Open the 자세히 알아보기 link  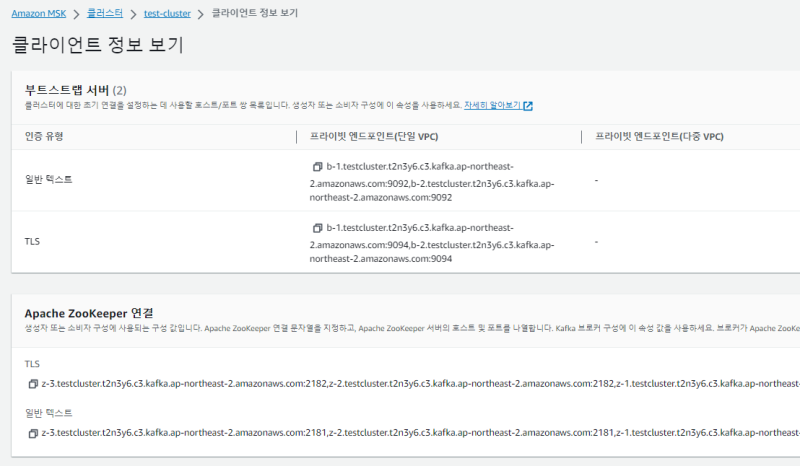point(492,105)
